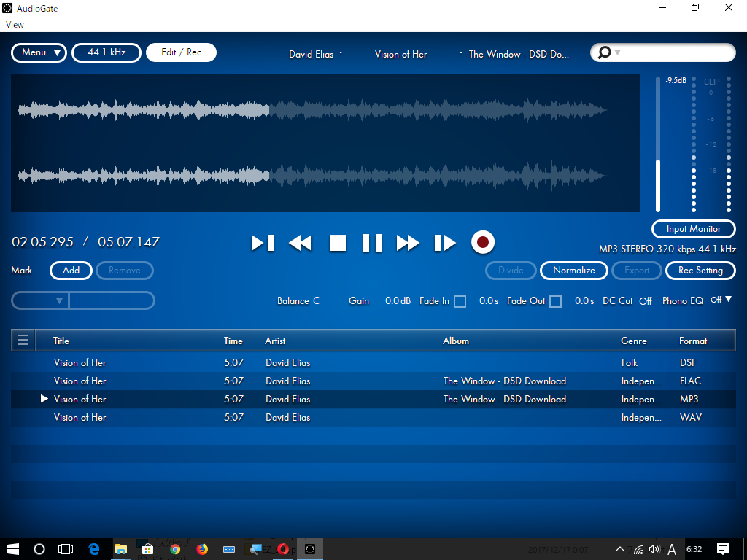Click the waveform to seek playback position

(x=325, y=143)
